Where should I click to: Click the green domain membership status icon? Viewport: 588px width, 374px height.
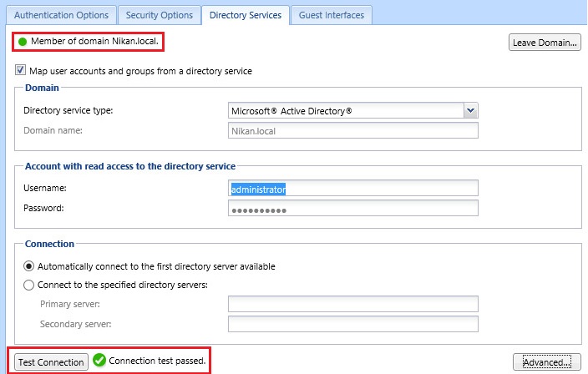[x=21, y=41]
